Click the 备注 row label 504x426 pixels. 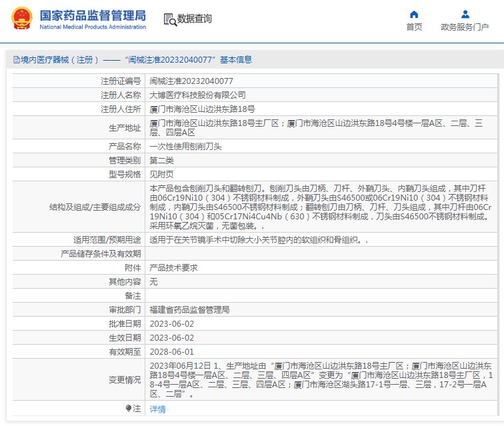(x=133, y=296)
